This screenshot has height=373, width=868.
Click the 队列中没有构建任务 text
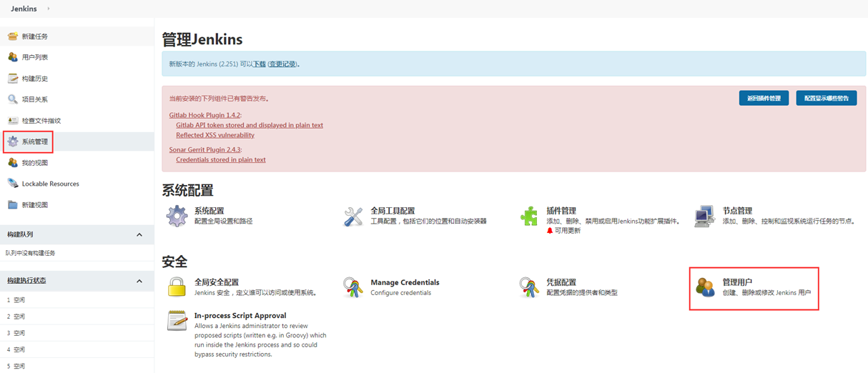pyautogui.click(x=30, y=253)
